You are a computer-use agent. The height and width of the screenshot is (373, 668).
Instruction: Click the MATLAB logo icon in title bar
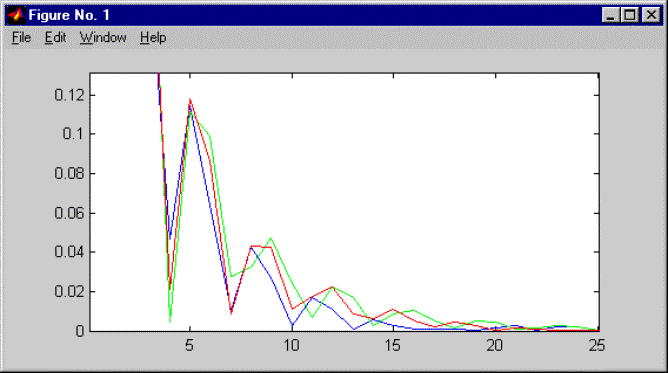click(x=16, y=15)
